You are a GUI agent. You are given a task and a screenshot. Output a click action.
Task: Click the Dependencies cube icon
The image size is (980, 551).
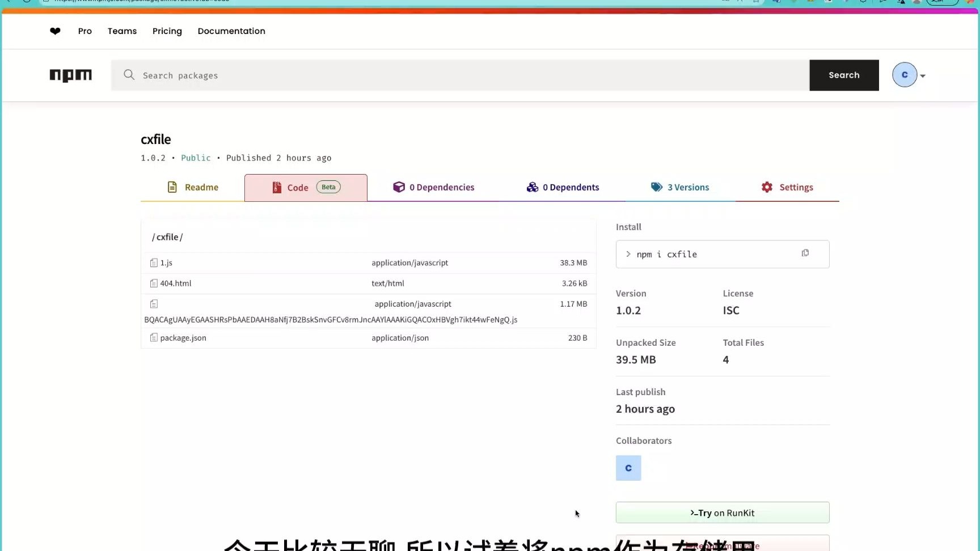399,187
